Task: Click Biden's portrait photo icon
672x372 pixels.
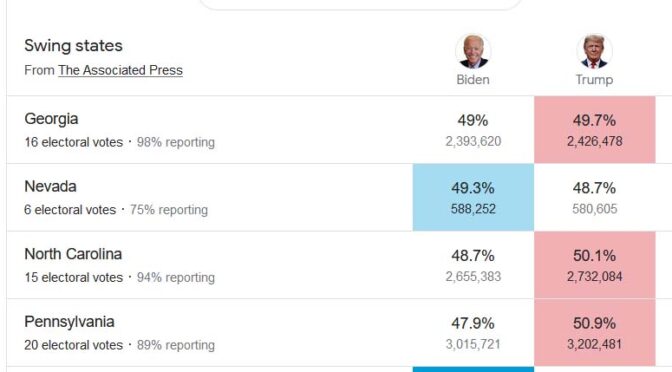Action: pos(473,51)
